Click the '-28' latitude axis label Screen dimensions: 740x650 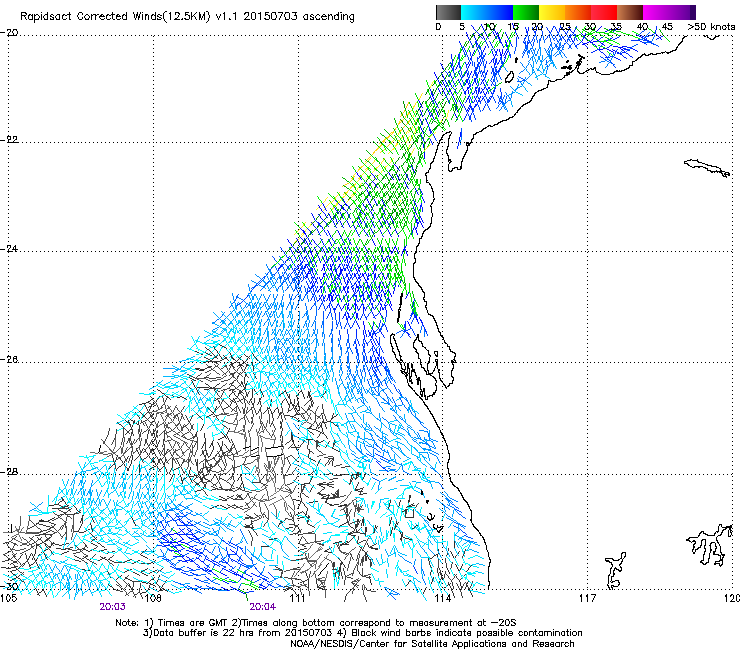(9, 472)
